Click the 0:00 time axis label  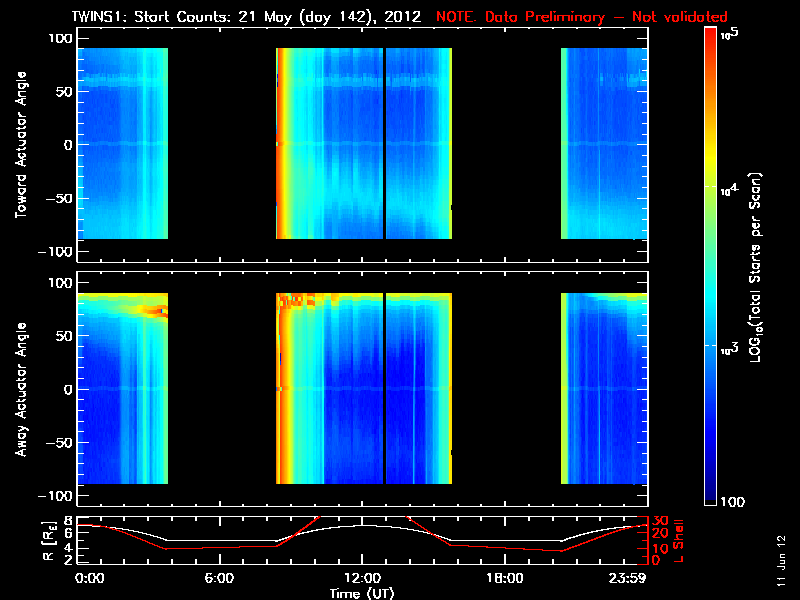point(89,578)
